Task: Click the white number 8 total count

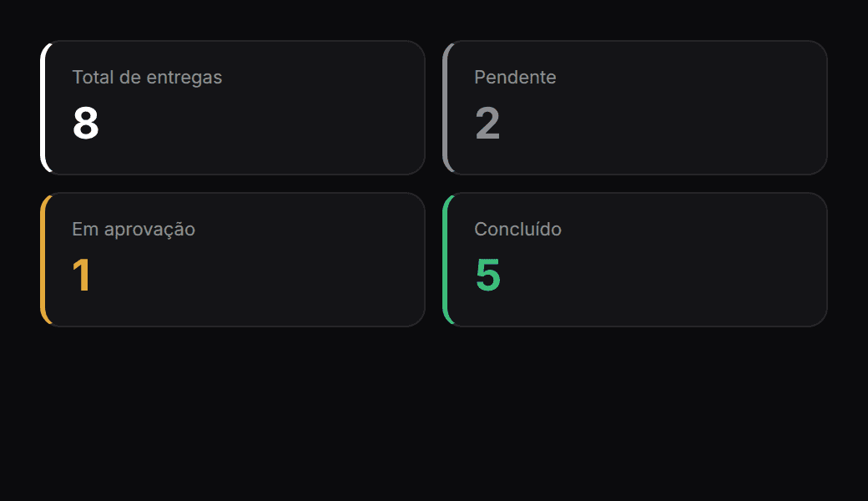Action: [x=86, y=123]
